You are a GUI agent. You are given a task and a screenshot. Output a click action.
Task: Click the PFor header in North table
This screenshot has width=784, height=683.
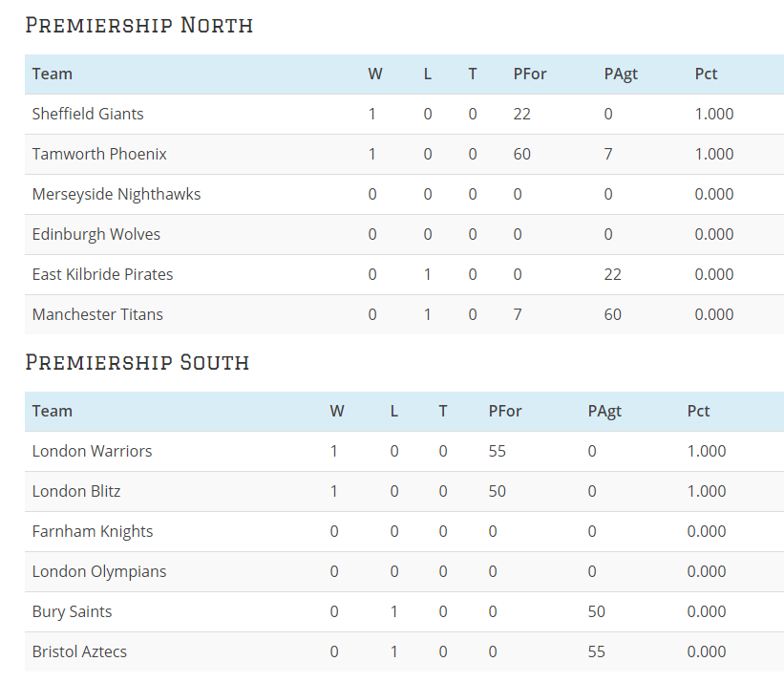point(530,74)
